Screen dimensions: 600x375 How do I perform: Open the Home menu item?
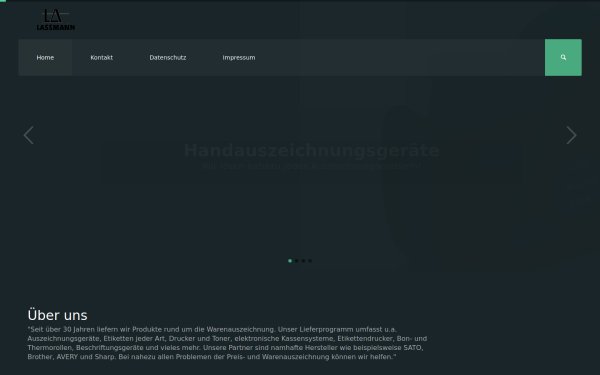pos(45,57)
